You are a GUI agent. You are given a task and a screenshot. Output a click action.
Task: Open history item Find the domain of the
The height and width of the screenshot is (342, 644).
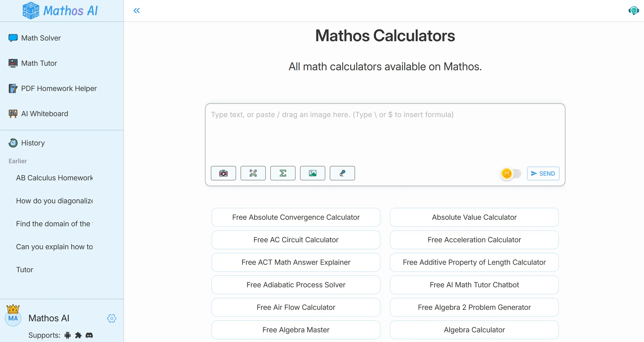54,224
